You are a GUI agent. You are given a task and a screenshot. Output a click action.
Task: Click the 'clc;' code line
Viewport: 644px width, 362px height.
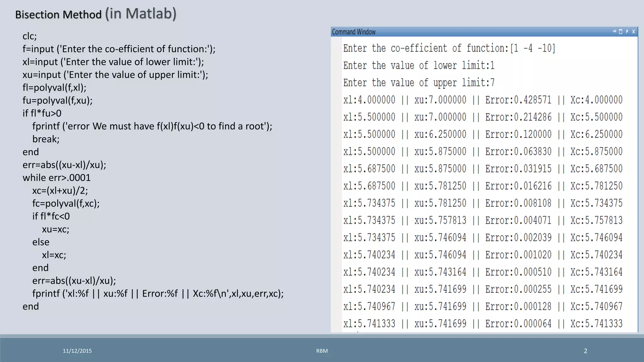pyautogui.click(x=30, y=36)
